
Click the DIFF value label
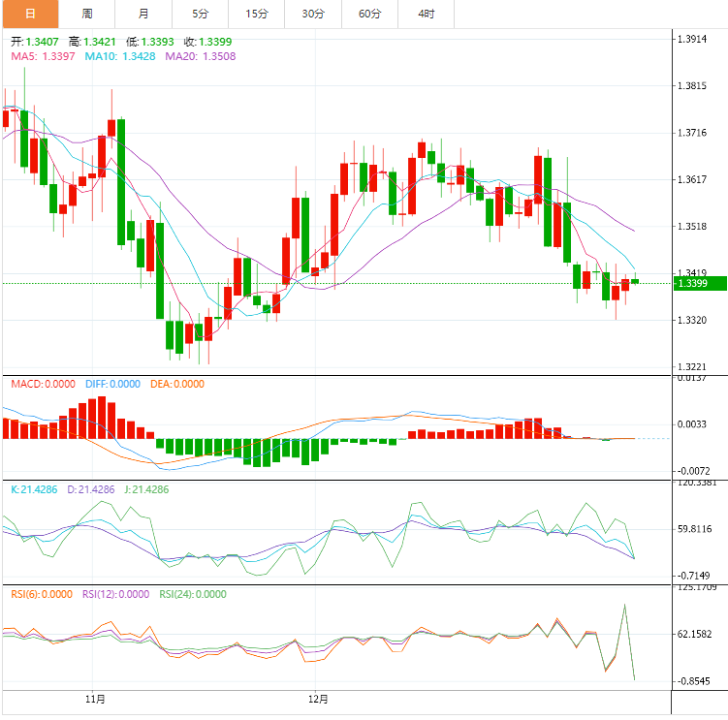click(x=112, y=384)
